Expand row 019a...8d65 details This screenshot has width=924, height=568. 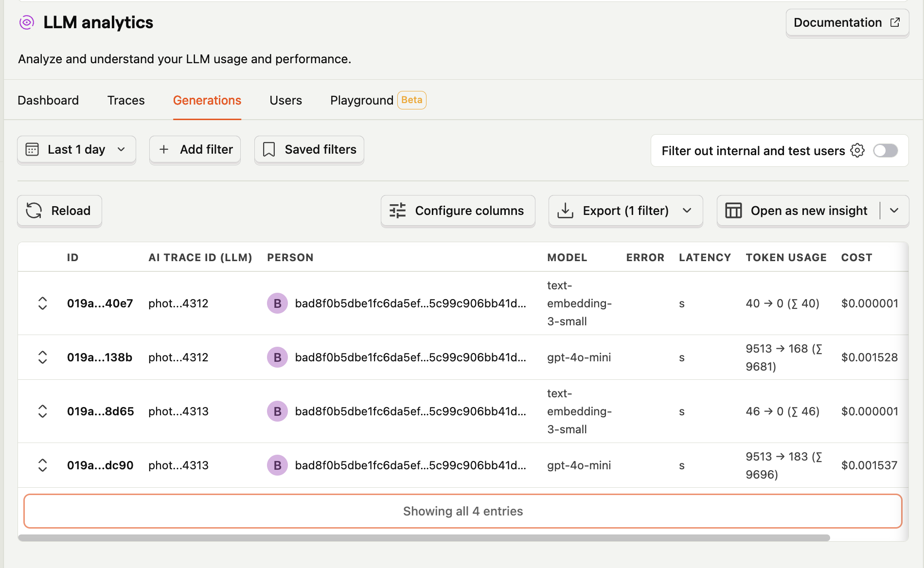pos(43,411)
